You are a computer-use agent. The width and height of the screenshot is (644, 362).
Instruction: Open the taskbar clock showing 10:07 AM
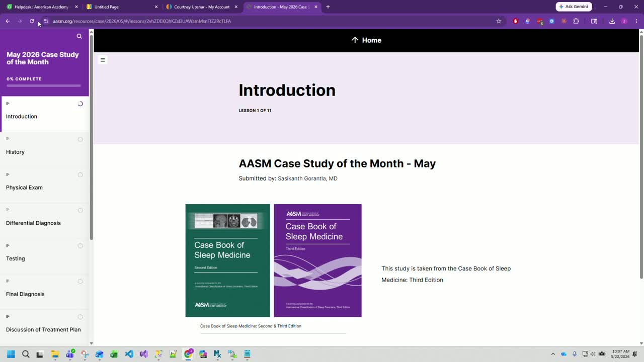coord(620,354)
